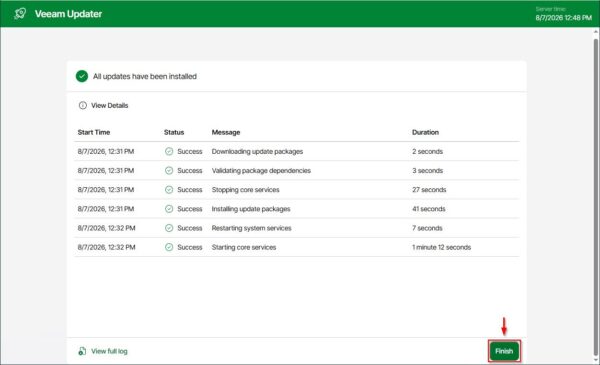The height and width of the screenshot is (365, 600).
Task: Click the Message column header
Action: 226,132
